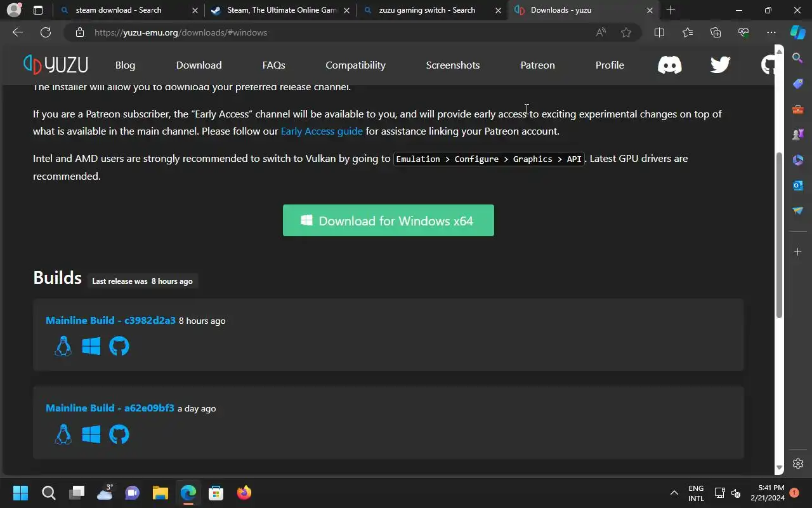
Task: Open Games chess icon in sidebar
Action: 798,135
